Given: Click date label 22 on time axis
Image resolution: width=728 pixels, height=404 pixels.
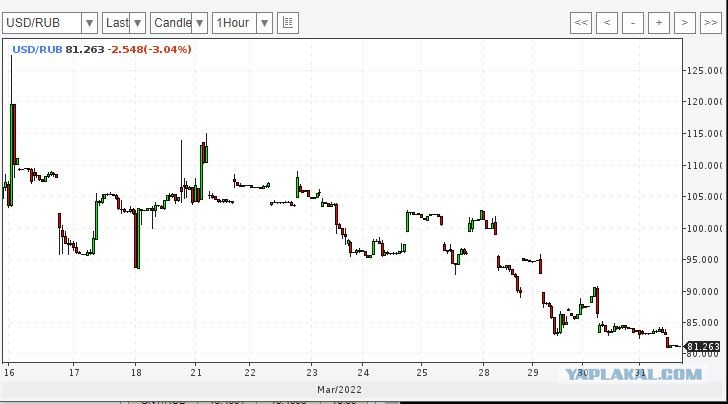Looking at the screenshot, I should point(250,372).
